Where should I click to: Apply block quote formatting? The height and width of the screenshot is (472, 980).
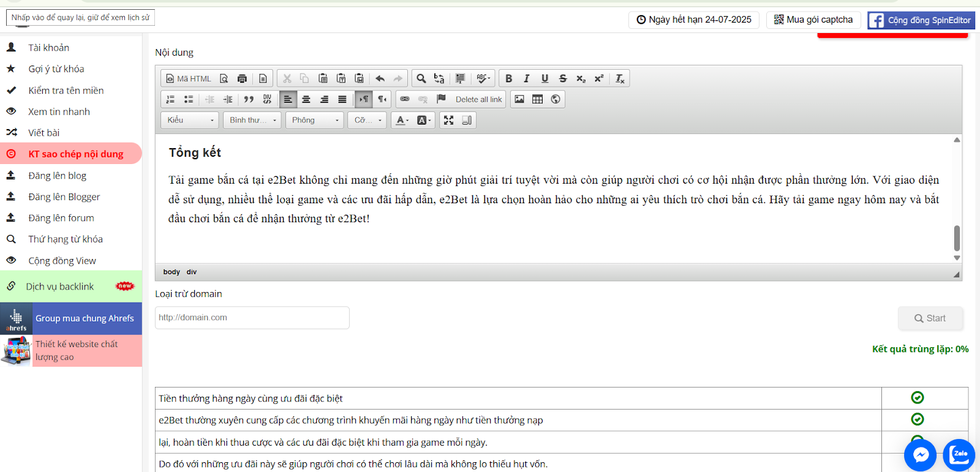coord(249,99)
